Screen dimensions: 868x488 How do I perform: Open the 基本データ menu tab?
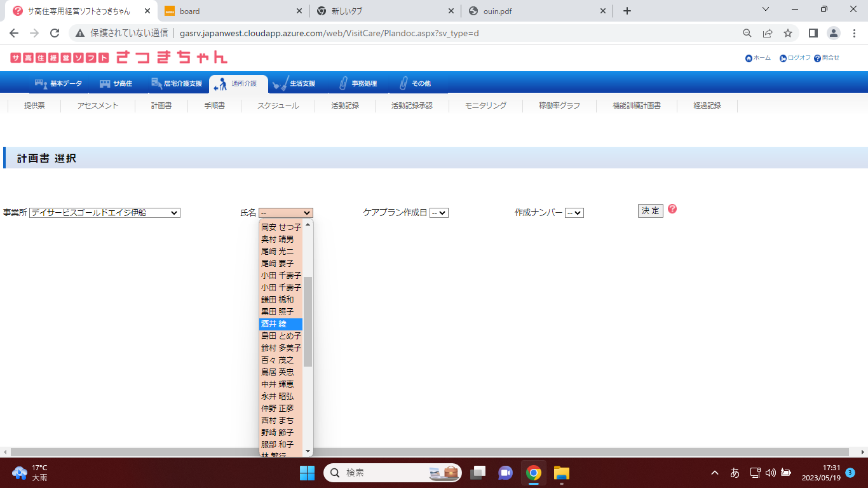pyautogui.click(x=58, y=84)
